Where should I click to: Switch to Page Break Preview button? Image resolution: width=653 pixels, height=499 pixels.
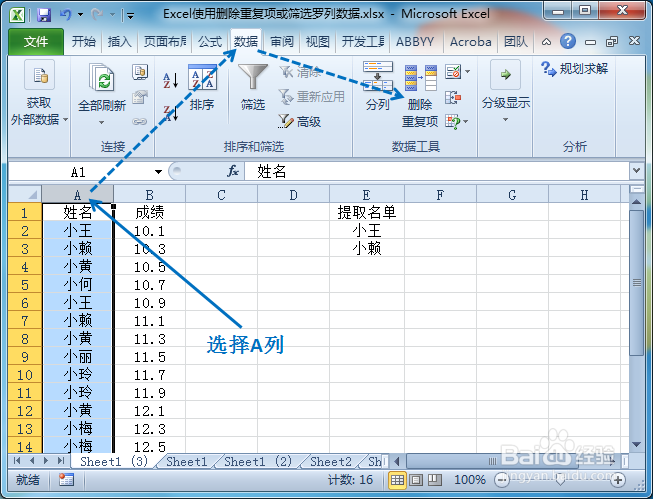[435, 480]
